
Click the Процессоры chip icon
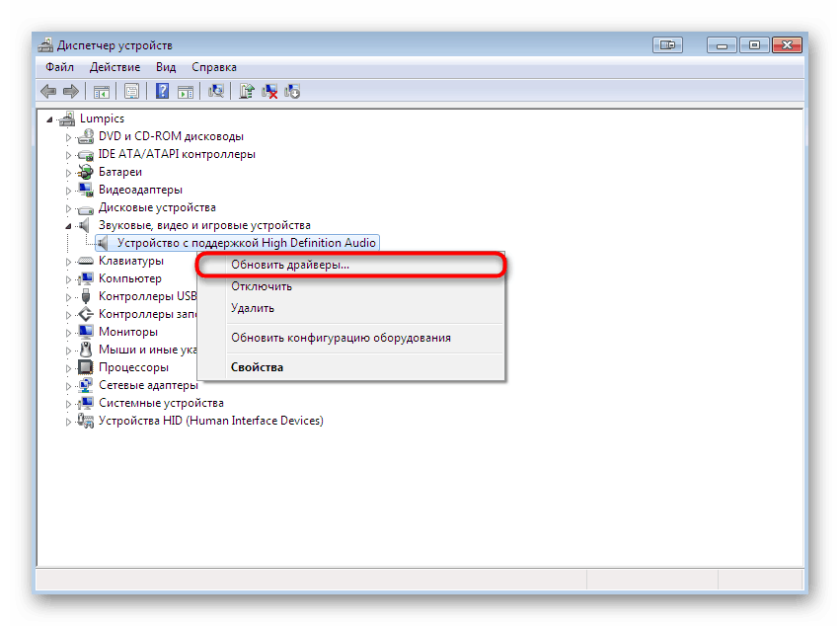(x=85, y=367)
